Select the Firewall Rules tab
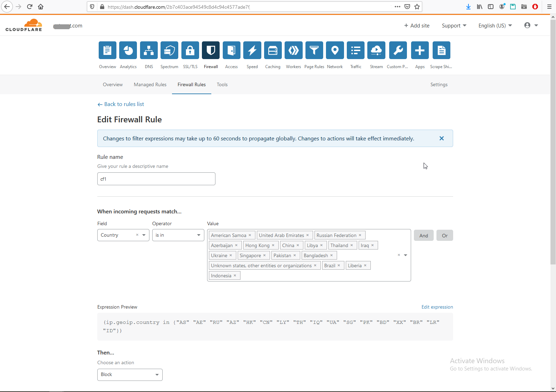Image resolution: width=556 pixels, height=392 pixels. [191, 84]
